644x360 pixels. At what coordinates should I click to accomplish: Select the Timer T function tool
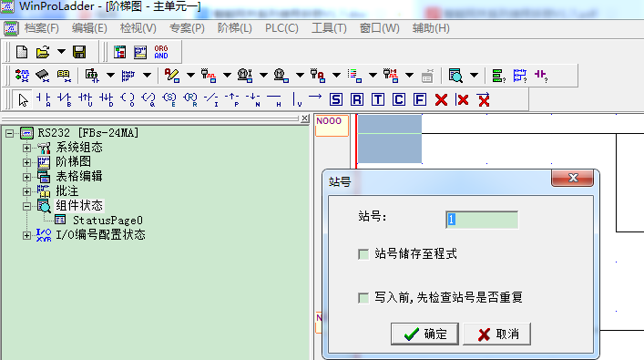378,99
